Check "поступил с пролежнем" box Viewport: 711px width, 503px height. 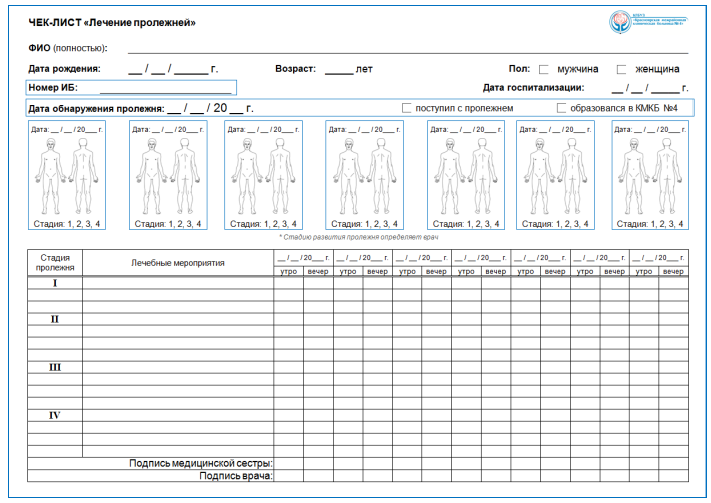click(x=406, y=107)
